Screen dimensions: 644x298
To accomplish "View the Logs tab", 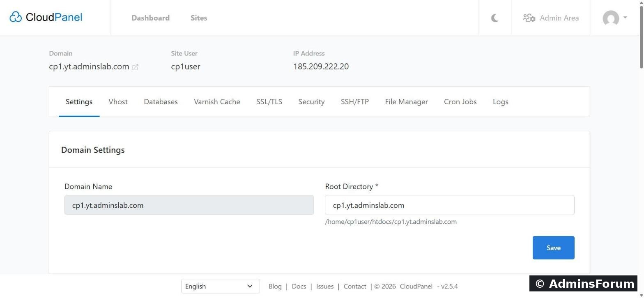I will [501, 102].
